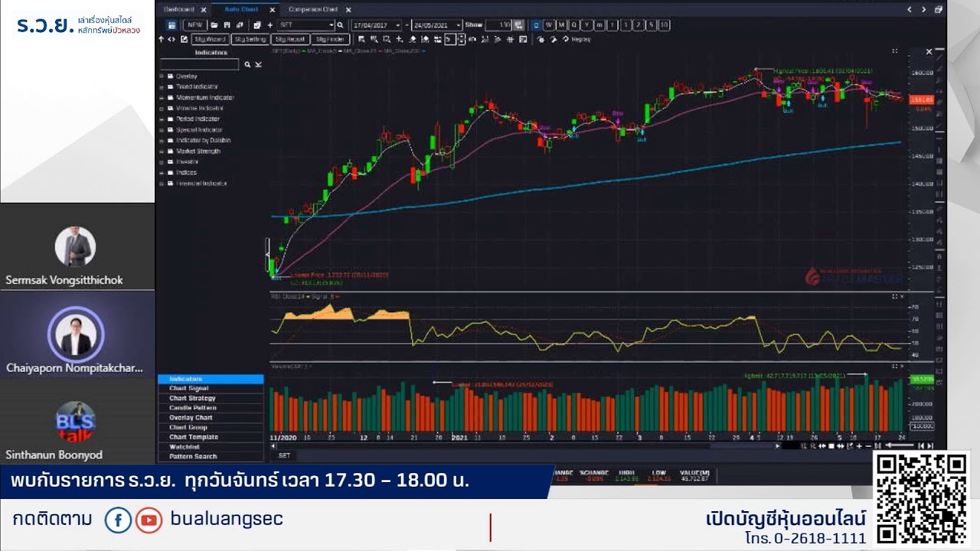
Task: Close the Comparison Chart tab
Action: (x=348, y=9)
